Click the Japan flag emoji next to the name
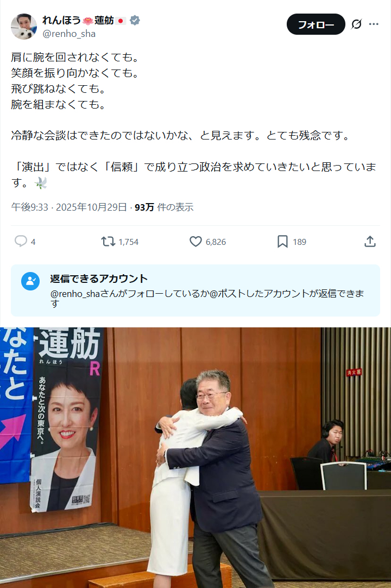Viewport: 391px width, 588px height. coord(121,21)
